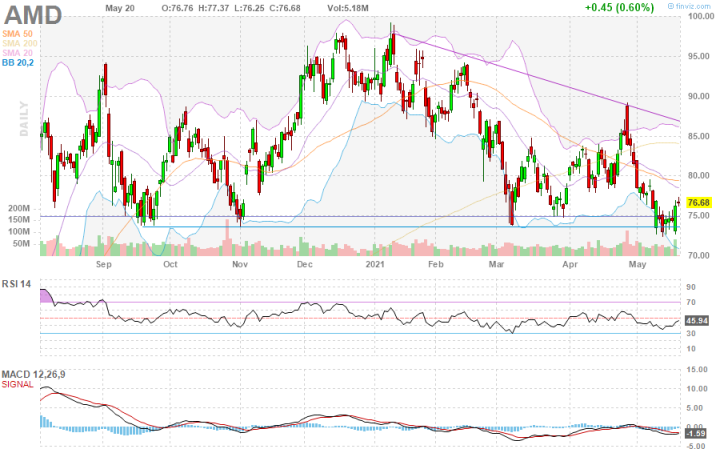Click the yellow 76.68 current price tag
This screenshot has height=453, width=720.
tap(698, 202)
